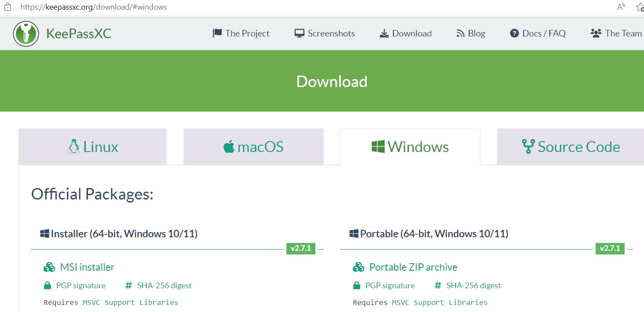
Task: Click the monitor icon beside Screenshots
Action: click(300, 33)
